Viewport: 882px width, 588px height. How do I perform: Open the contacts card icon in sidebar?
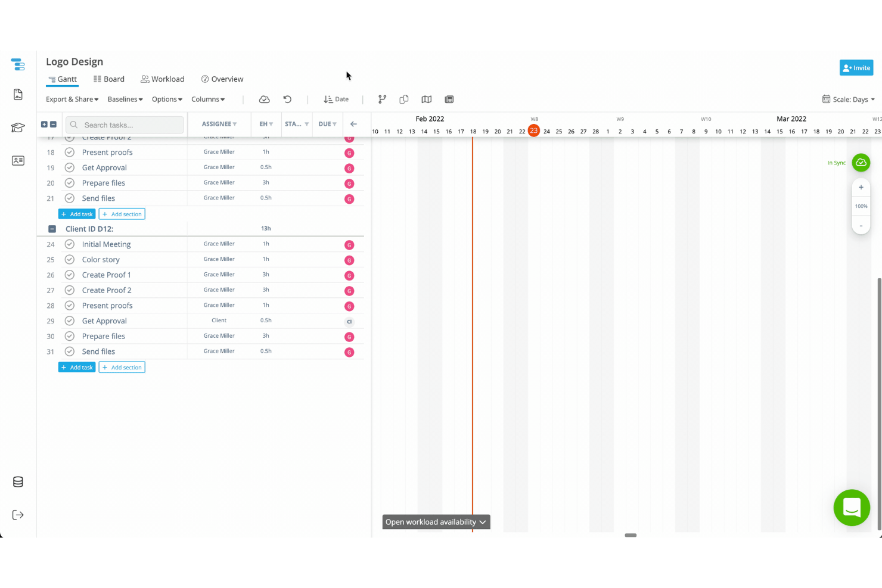(18, 161)
